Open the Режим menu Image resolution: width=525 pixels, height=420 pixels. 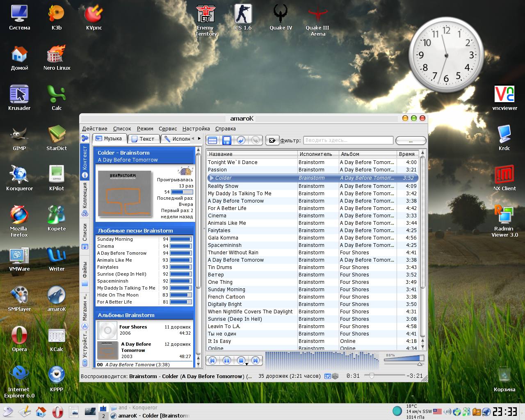tap(145, 128)
